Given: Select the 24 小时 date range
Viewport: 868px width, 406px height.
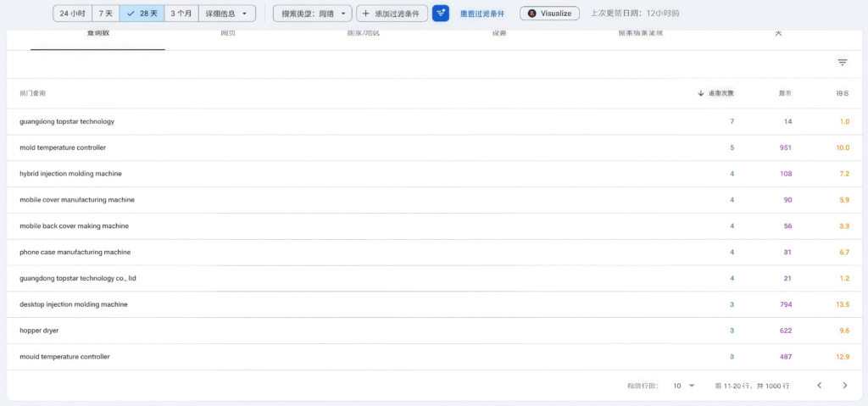Looking at the screenshot, I should pos(72,14).
